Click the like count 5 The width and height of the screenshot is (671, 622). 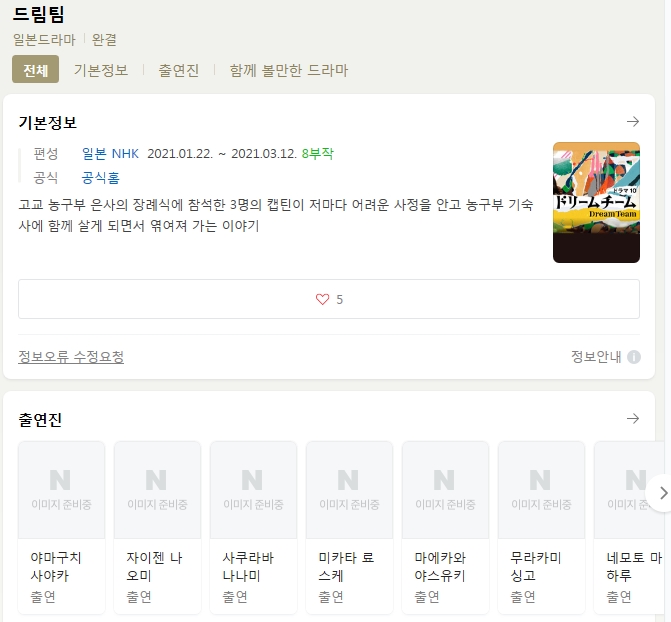[x=339, y=300]
